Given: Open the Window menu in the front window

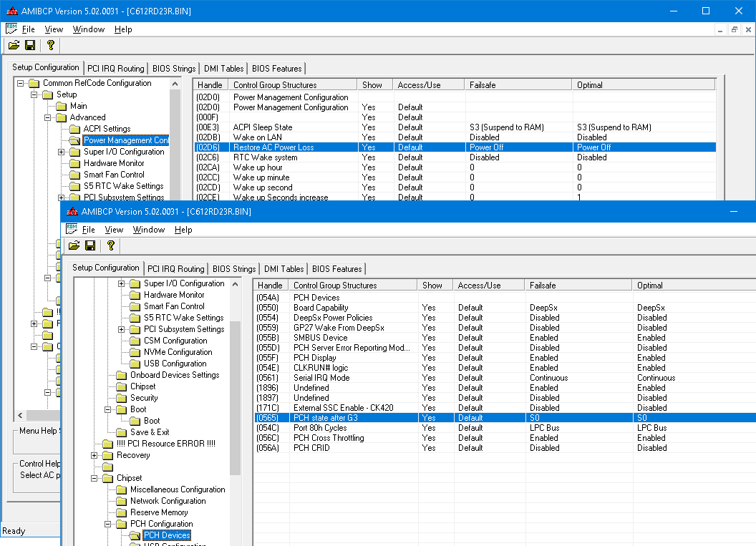Looking at the screenshot, I should [x=149, y=230].
